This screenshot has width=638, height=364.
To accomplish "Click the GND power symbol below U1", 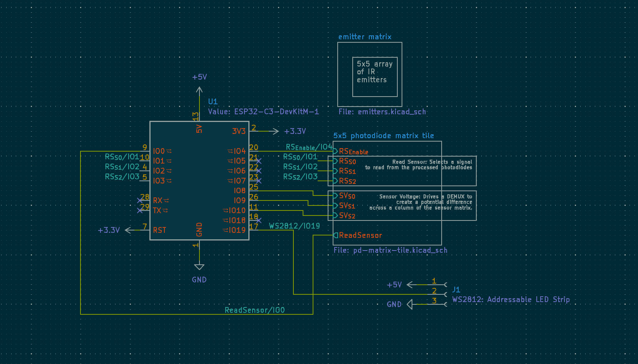I will coord(199,267).
